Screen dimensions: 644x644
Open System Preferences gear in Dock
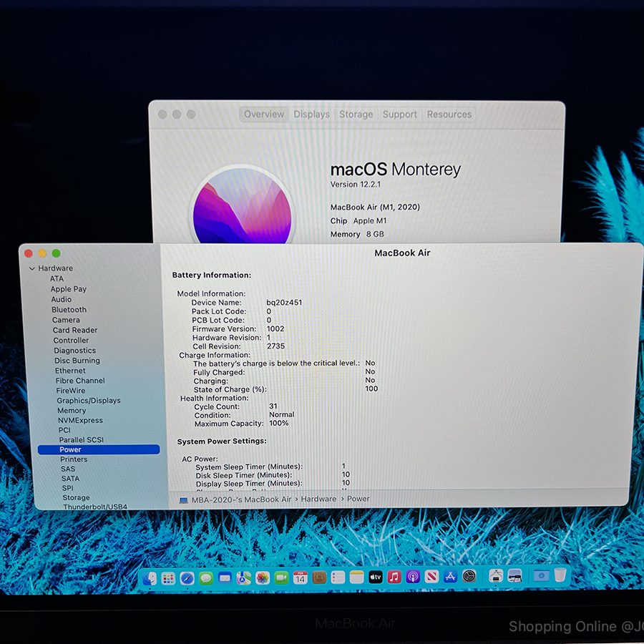(469, 576)
